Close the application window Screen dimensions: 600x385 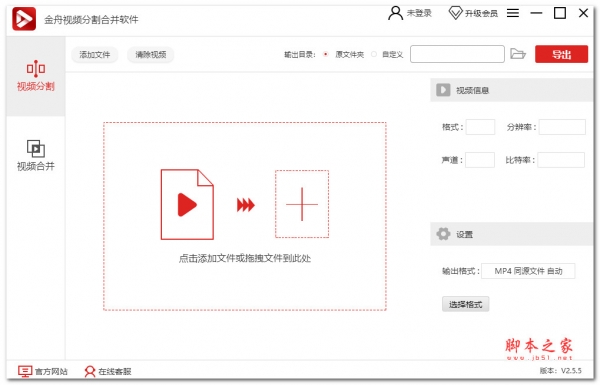coord(583,13)
